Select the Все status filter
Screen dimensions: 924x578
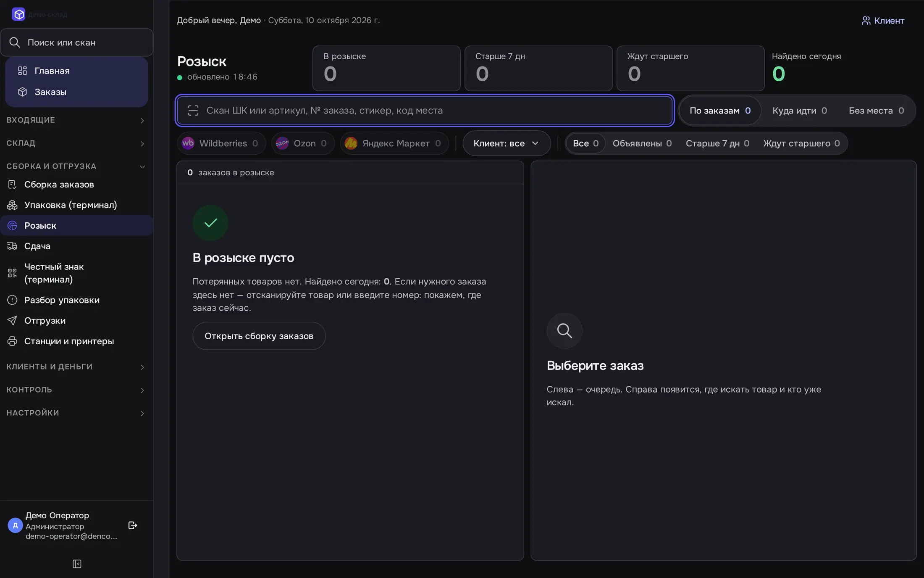[x=585, y=143]
